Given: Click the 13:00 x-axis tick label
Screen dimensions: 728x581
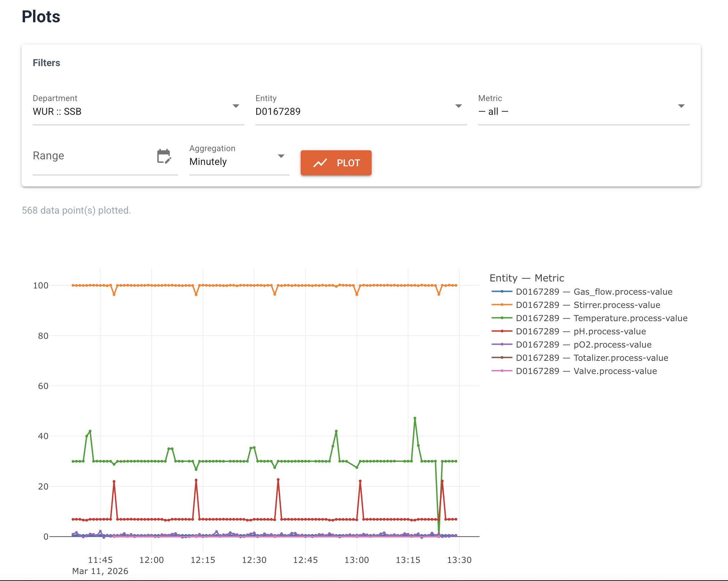Looking at the screenshot, I should point(356,560).
